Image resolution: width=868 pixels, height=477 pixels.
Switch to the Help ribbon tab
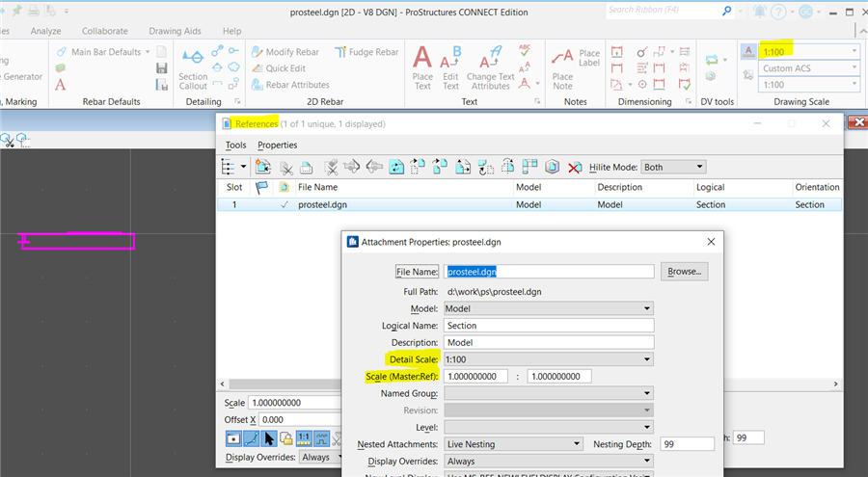[x=231, y=31]
